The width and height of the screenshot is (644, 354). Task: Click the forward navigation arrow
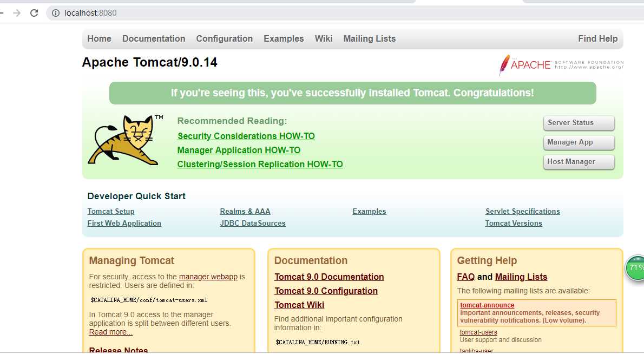point(17,13)
